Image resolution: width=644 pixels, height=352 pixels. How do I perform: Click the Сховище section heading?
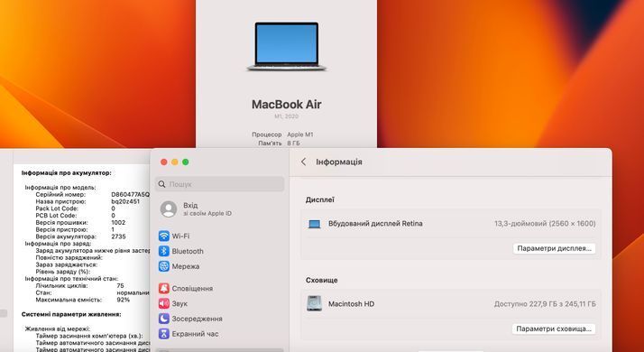click(x=322, y=280)
